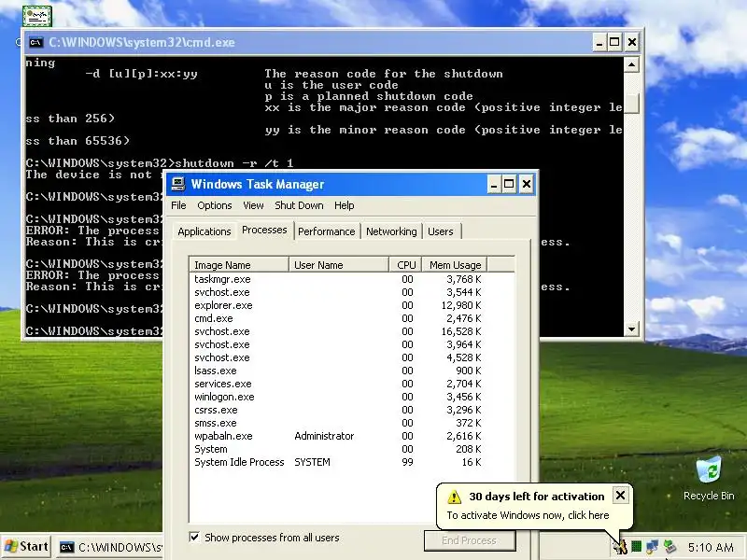Click the desktop icon above the cmd window
The height and width of the screenshot is (560, 747).
click(37, 16)
